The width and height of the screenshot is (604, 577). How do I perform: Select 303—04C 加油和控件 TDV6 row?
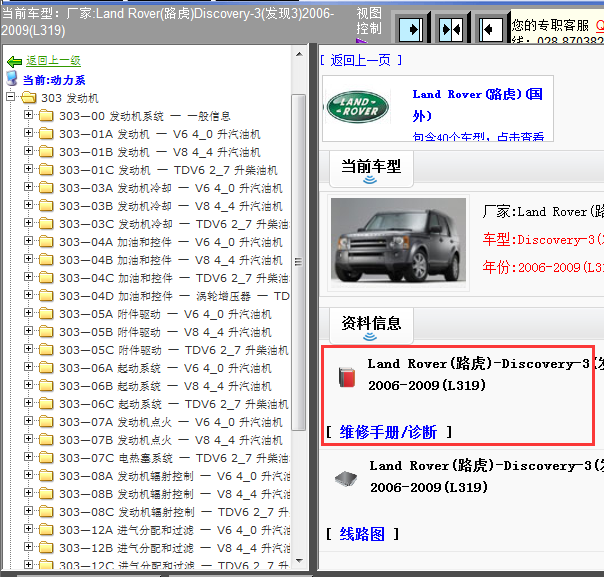[x=173, y=277]
